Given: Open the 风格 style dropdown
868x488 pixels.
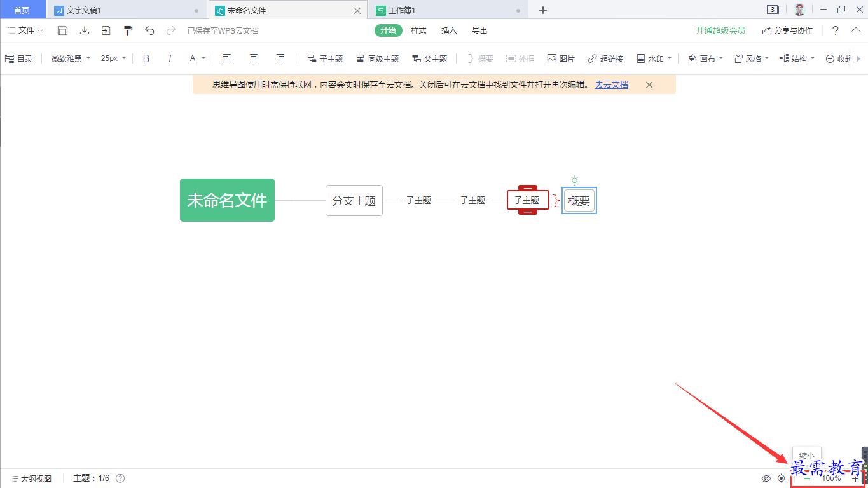Looking at the screenshot, I should pyautogui.click(x=751, y=58).
